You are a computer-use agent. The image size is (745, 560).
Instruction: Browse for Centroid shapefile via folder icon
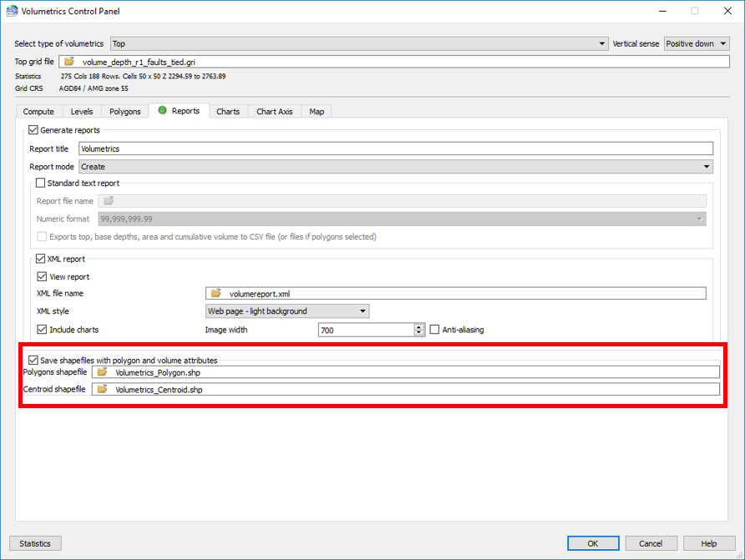tap(102, 389)
